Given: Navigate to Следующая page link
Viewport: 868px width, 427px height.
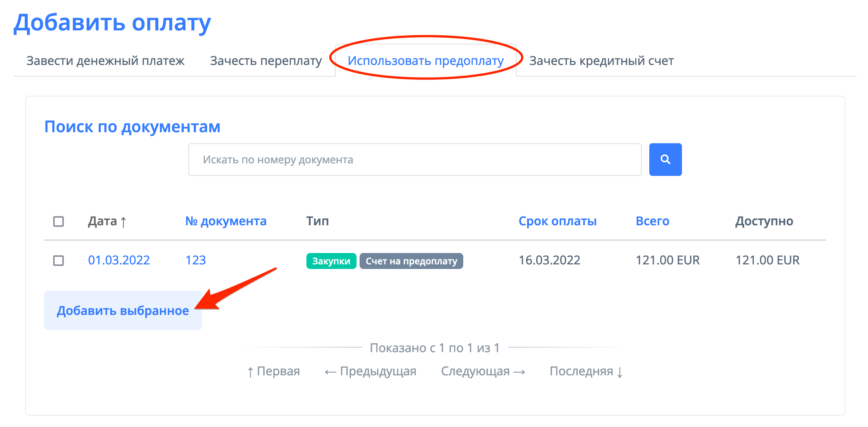Looking at the screenshot, I should tap(483, 371).
